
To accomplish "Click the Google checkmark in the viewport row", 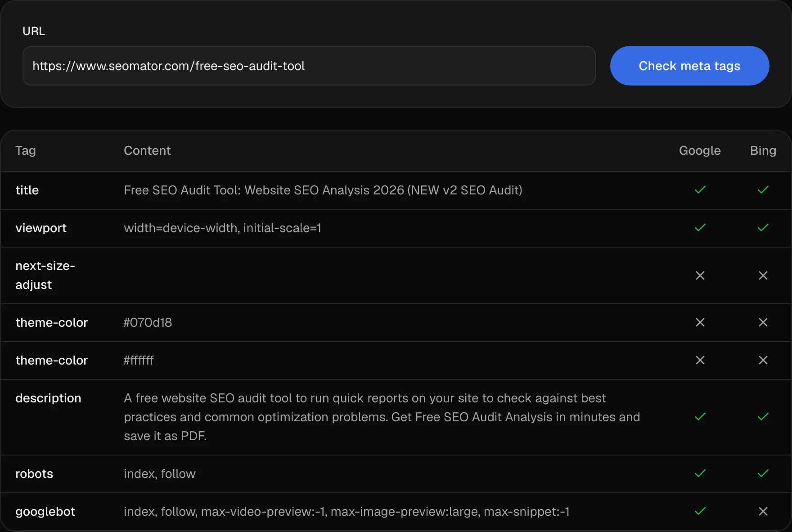I will coord(700,228).
